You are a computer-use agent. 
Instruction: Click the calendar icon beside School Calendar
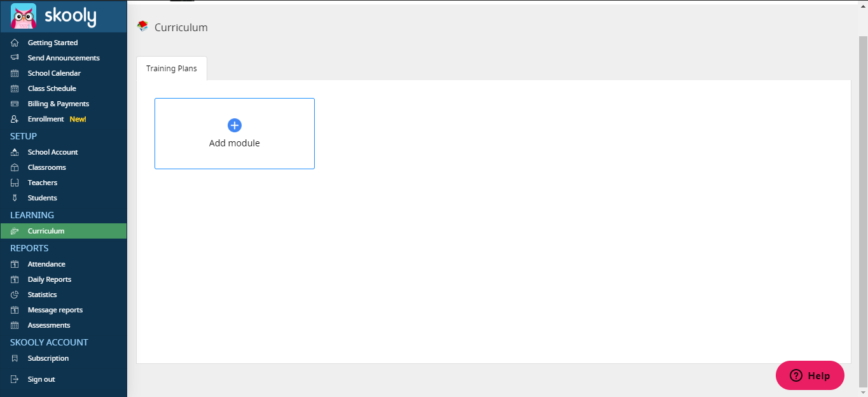coord(15,73)
